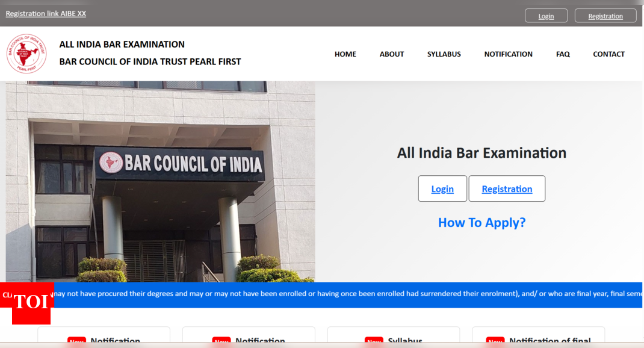Open the HOME menu item

tap(345, 54)
